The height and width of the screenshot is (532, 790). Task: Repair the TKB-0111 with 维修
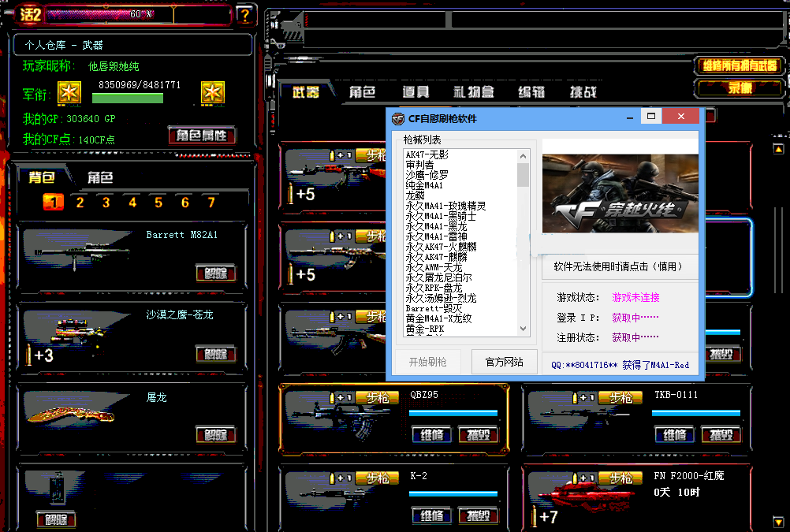[675, 435]
